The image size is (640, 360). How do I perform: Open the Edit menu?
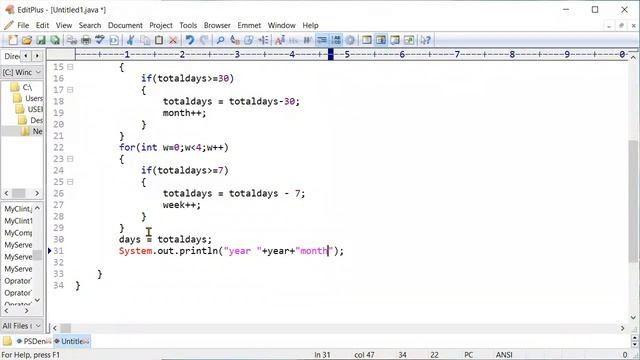coord(42,25)
